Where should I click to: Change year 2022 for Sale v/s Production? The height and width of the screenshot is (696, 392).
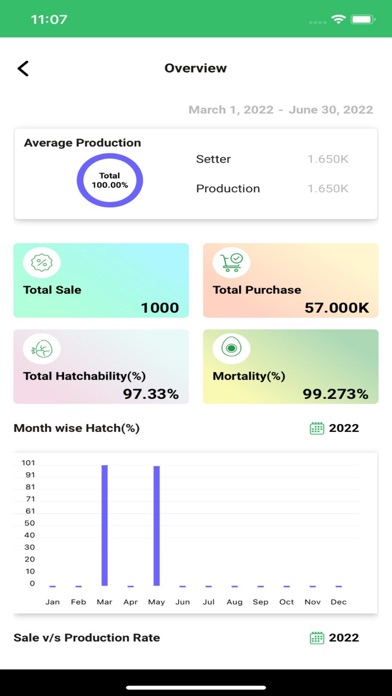[344, 638]
